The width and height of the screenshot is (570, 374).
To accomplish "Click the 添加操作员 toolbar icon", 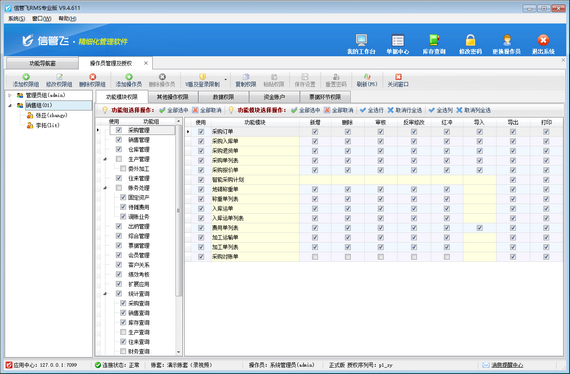I will (129, 77).
